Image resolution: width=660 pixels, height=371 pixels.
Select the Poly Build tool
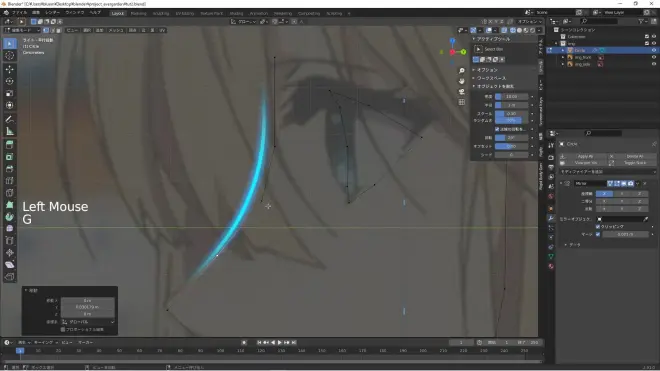coord(10,205)
